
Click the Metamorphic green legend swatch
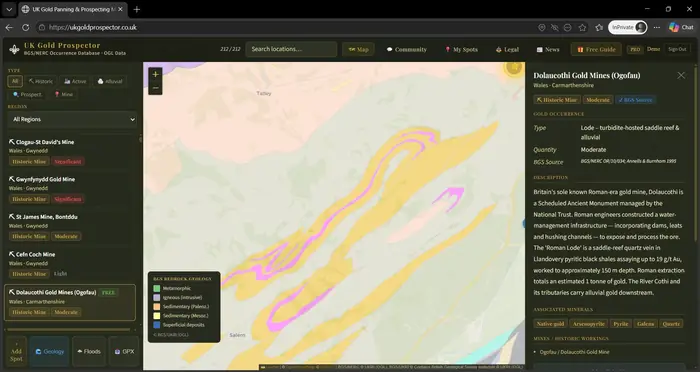pyautogui.click(x=156, y=288)
